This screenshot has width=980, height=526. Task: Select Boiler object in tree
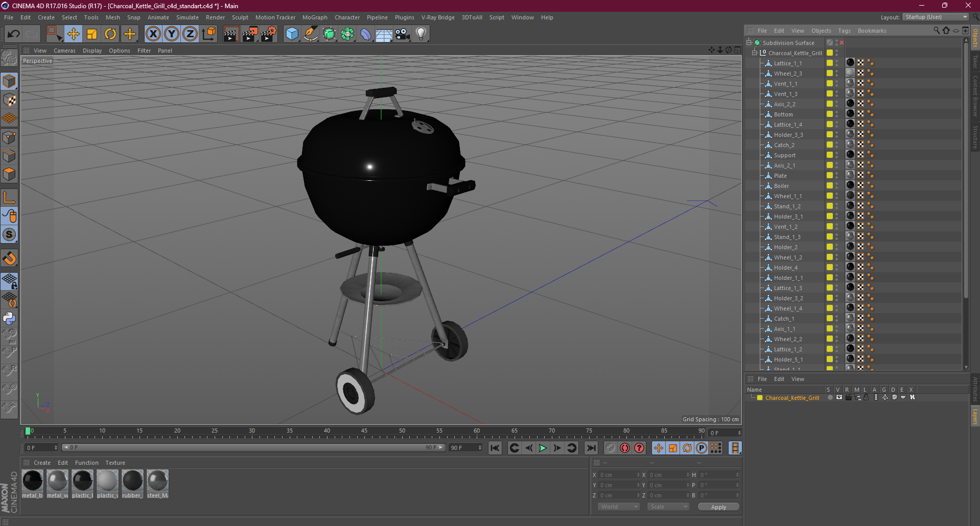[x=781, y=186]
